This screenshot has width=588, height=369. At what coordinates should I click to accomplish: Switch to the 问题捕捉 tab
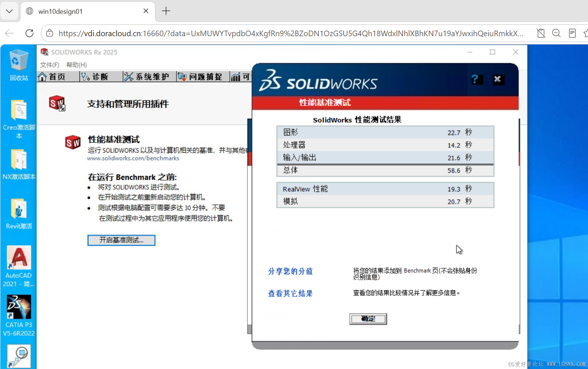click(x=203, y=76)
